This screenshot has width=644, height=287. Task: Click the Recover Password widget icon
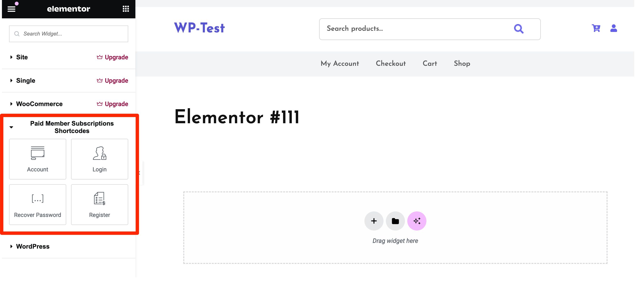coord(37,199)
